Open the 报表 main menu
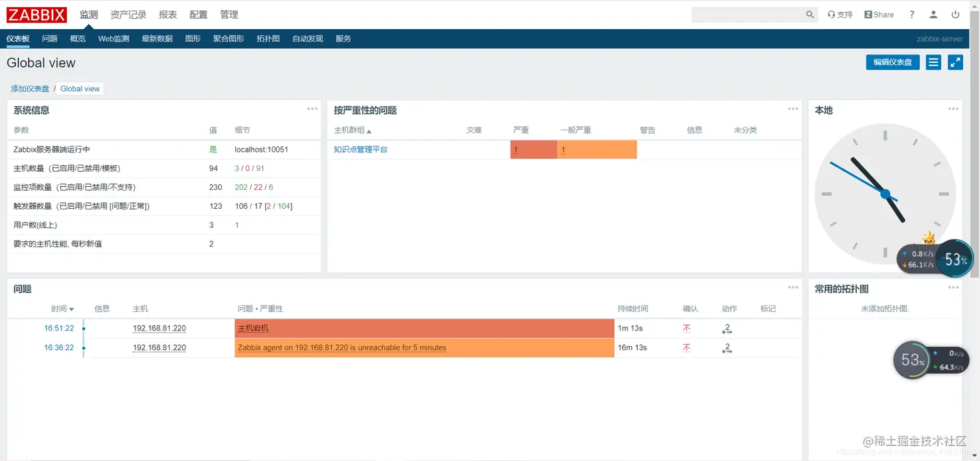Viewport: 980px width, 461px height. click(x=168, y=14)
